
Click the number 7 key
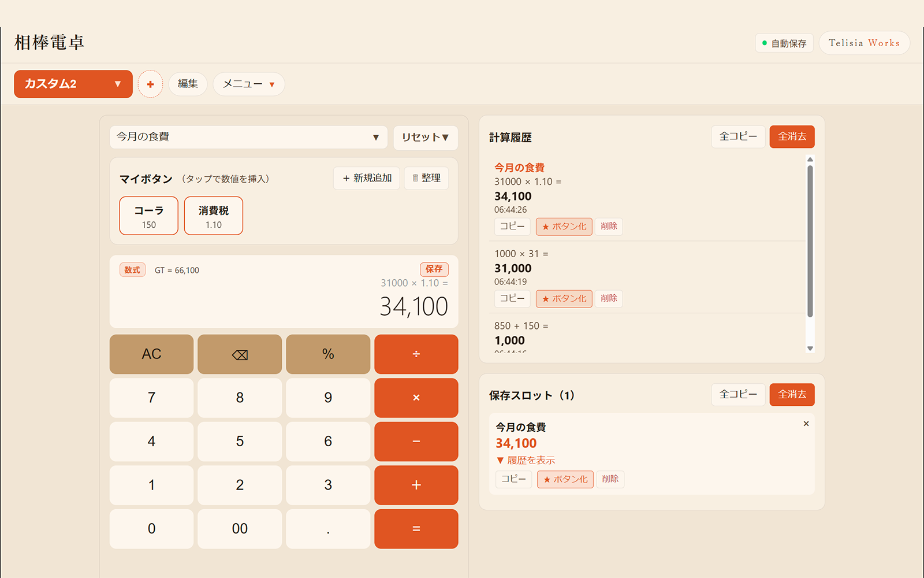click(x=151, y=398)
